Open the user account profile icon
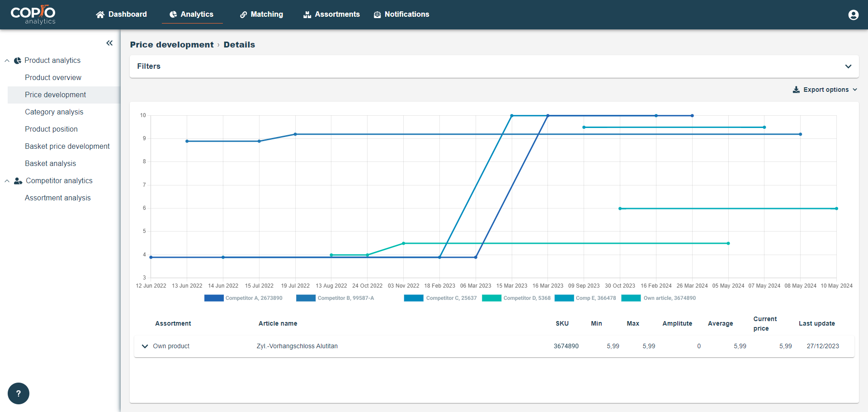868x412 pixels. [854, 14]
